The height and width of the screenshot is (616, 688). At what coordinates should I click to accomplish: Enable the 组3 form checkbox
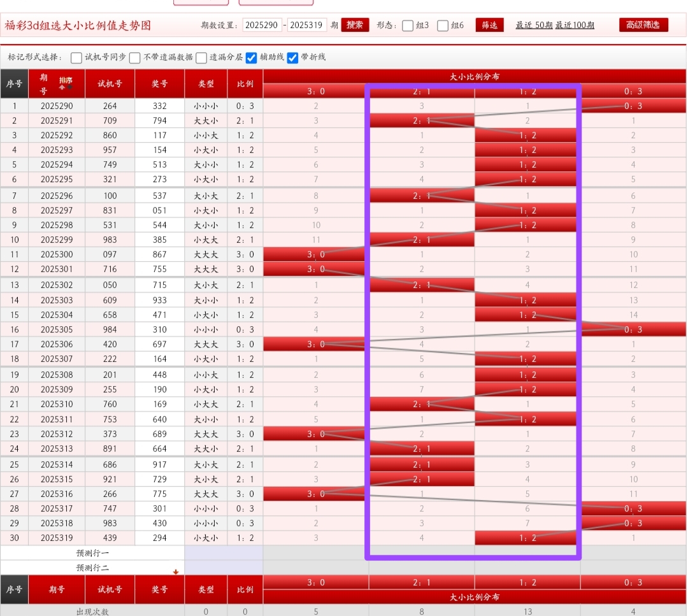(x=406, y=26)
